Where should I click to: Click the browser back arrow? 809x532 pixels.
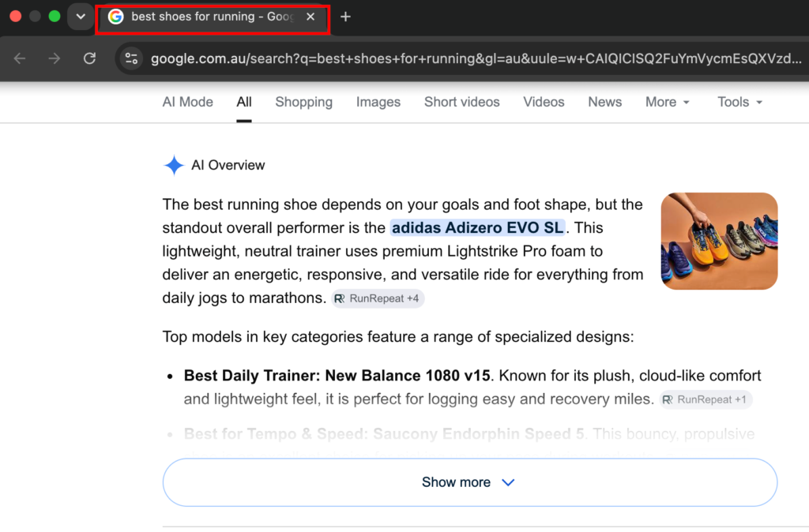20,58
